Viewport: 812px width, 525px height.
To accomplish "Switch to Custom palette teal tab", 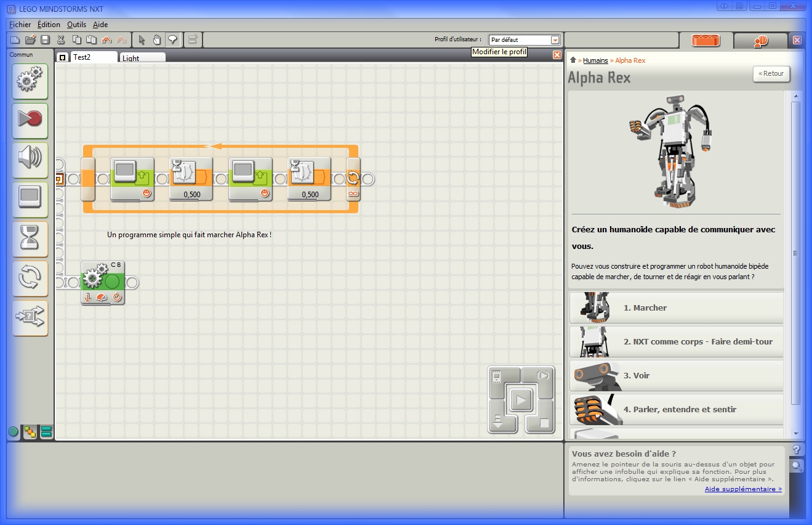I will point(46,432).
